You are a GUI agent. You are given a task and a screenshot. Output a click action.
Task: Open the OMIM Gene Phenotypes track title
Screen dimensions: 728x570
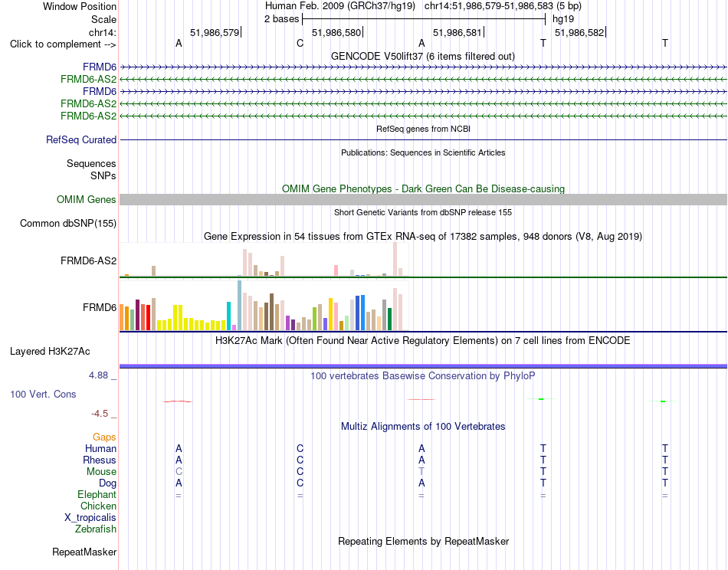423,189
